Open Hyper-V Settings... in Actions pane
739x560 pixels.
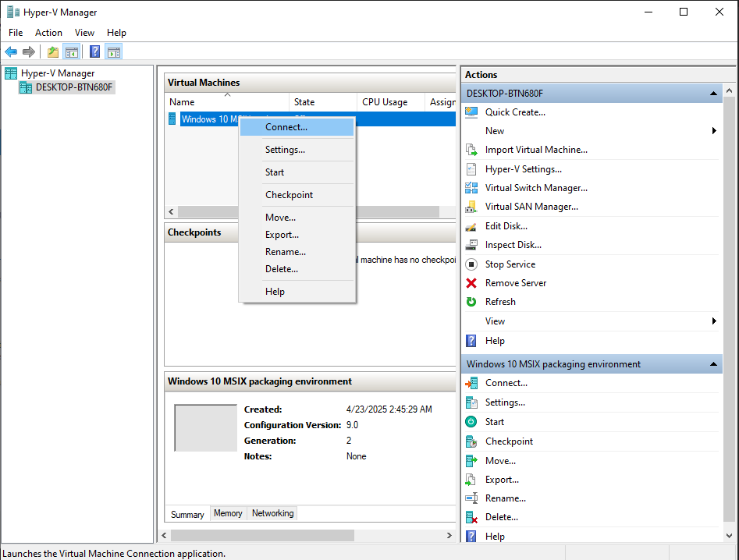pos(523,169)
